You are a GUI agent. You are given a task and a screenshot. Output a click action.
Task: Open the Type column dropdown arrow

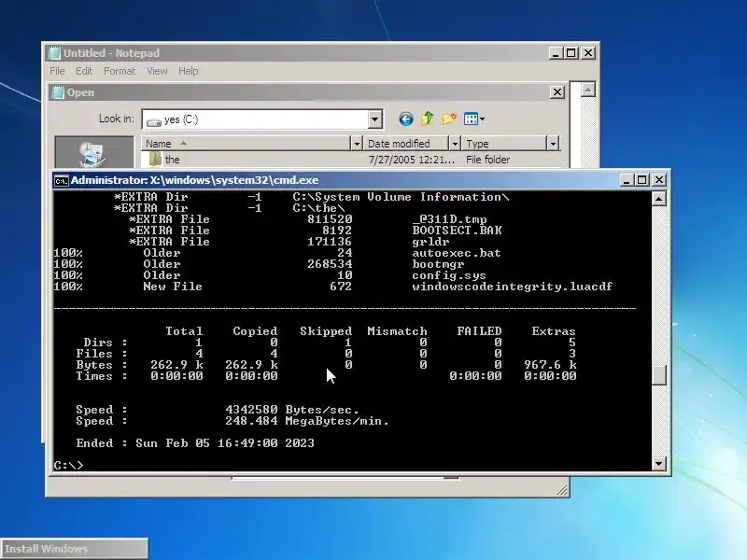pyautogui.click(x=553, y=144)
